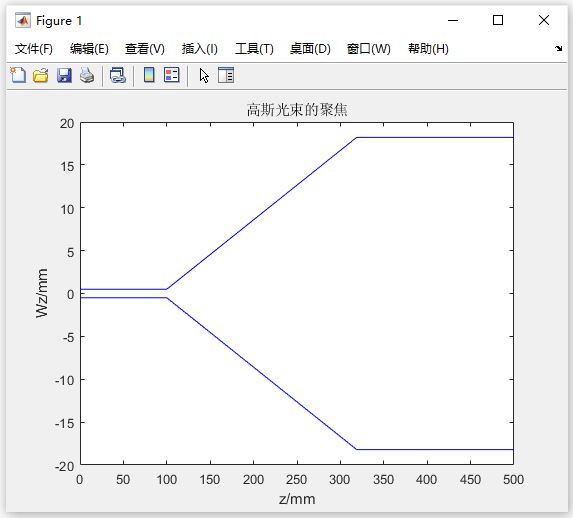Save the figure with the floppy disk icon

point(64,75)
